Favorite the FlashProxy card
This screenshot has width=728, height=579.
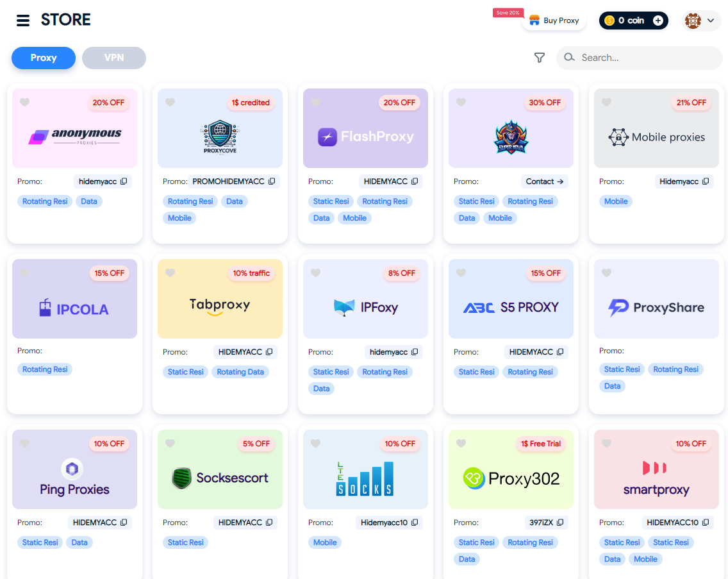(316, 102)
